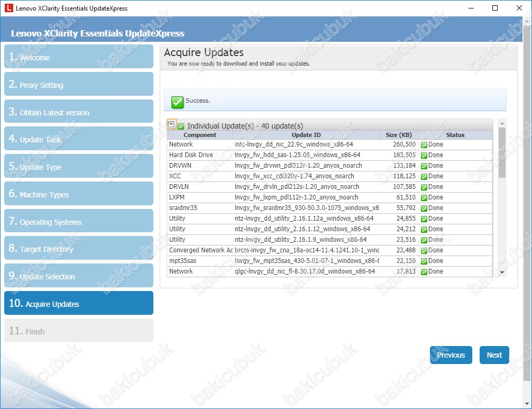This screenshot has height=409, width=532.
Task: Click the Lenovo app logo in title bar
Action: point(8,8)
